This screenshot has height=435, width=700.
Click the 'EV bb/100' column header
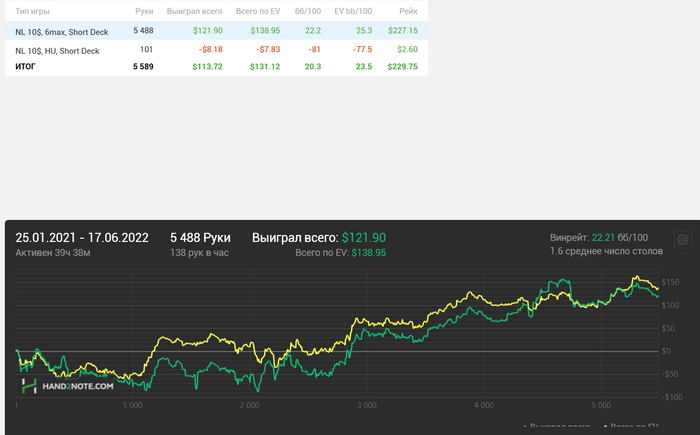click(353, 11)
